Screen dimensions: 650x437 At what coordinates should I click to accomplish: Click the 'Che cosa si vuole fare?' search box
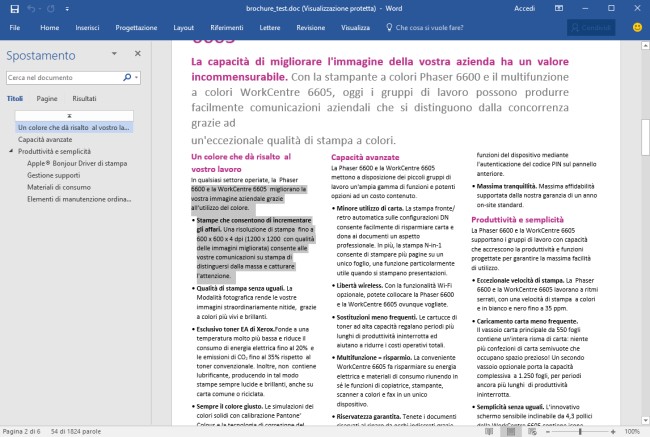point(429,28)
